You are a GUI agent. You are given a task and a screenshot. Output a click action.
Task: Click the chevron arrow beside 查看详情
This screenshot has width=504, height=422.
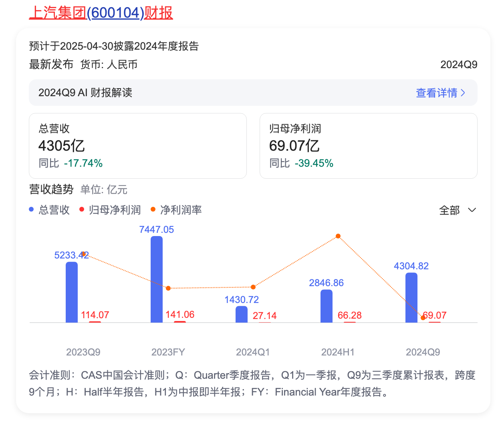click(x=463, y=93)
